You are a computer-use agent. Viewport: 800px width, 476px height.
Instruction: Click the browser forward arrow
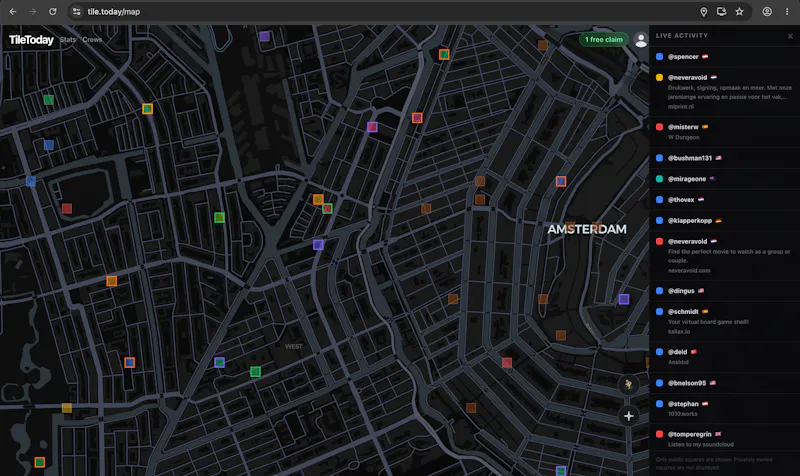pos(33,11)
